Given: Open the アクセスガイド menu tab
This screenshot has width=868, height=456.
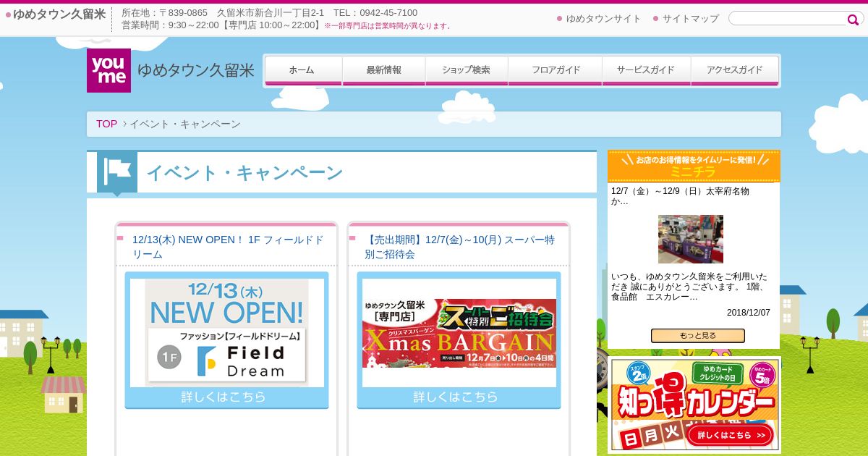Looking at the screenshot, I should [x=735, y=71].
